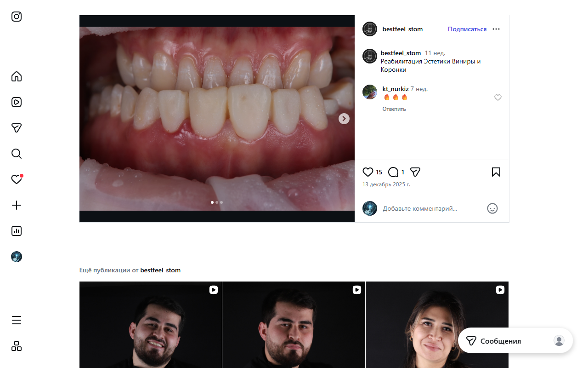Open Instagram home feed icon

(x=17, y=76)
